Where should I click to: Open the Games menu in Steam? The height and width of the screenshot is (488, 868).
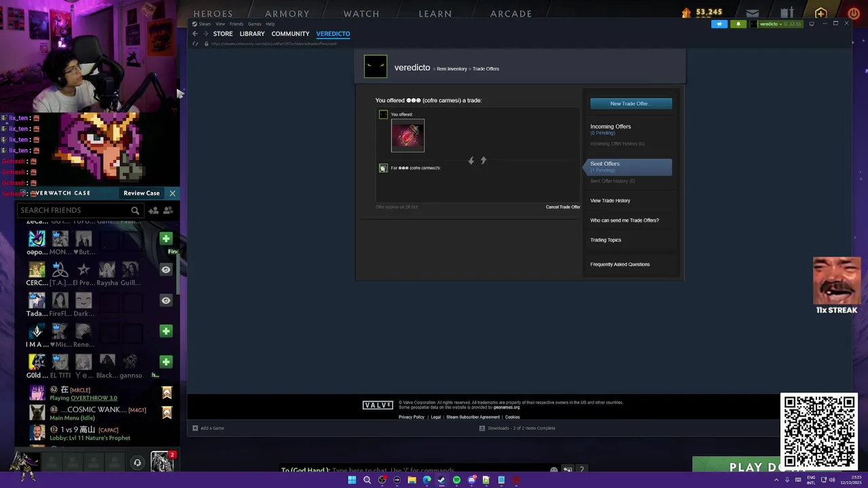click(x=254, y=24)
